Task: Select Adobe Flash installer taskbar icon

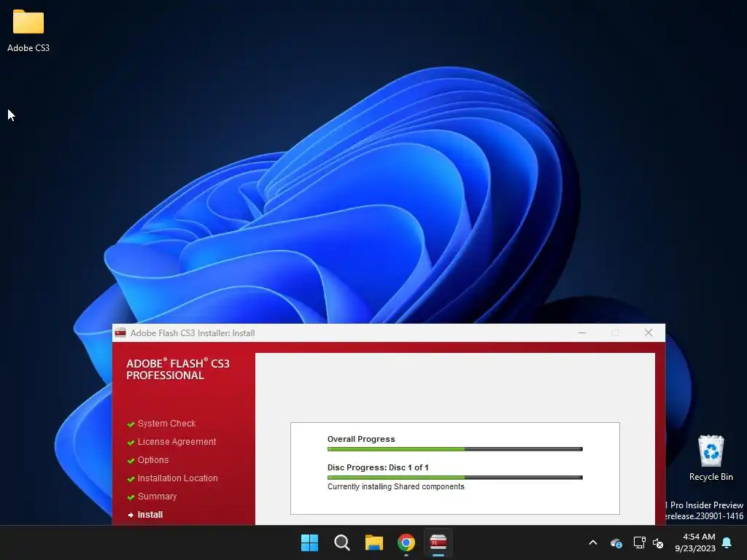Action: tap(438, 542)
